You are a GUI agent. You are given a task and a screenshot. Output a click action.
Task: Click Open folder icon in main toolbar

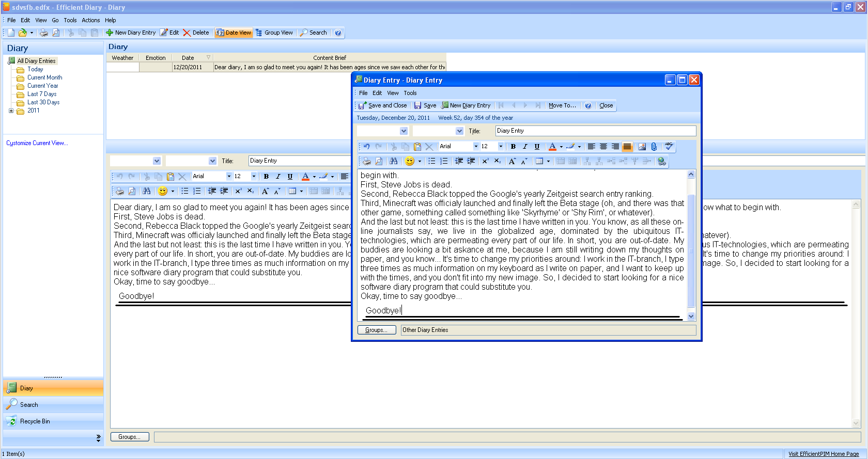pyautogui.click(x=23, y=33)
